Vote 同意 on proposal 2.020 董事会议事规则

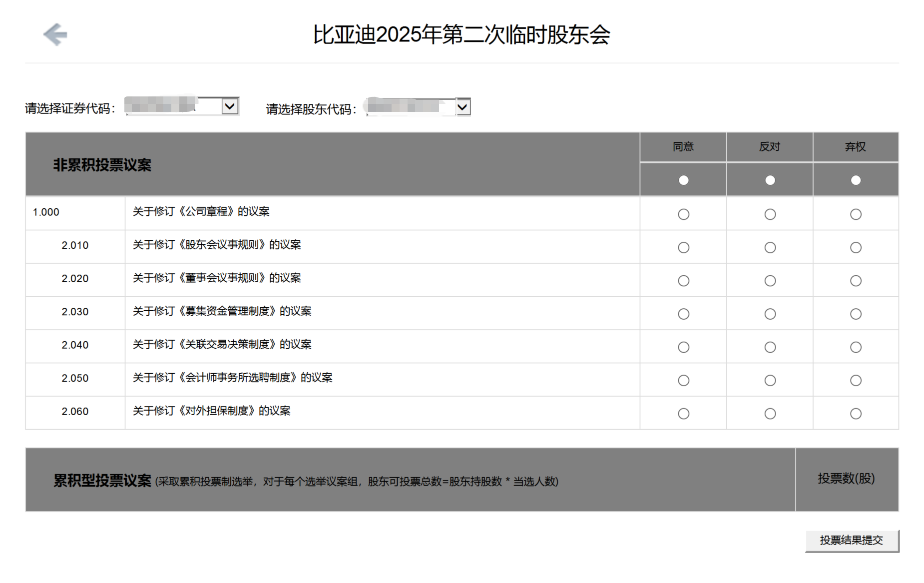683,281
